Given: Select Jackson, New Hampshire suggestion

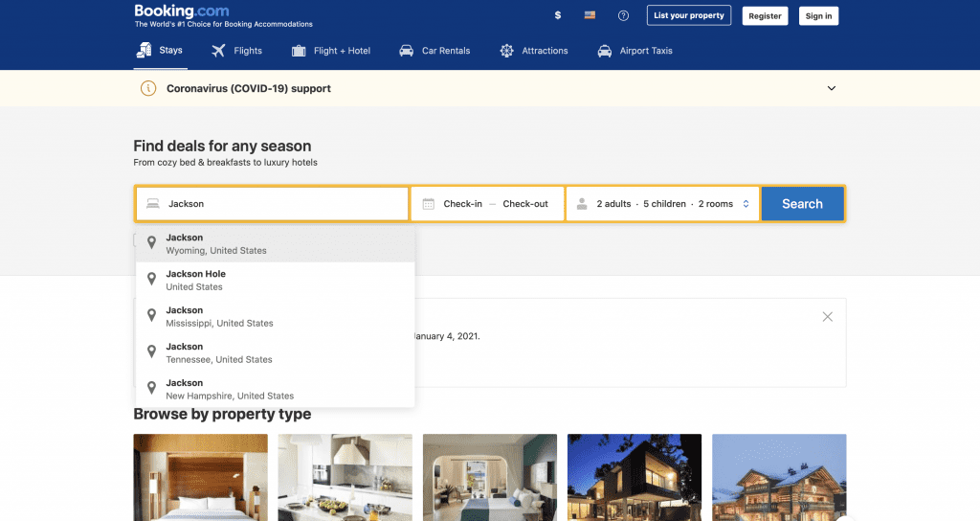Looking at the screenshot, I should (275, 389).
